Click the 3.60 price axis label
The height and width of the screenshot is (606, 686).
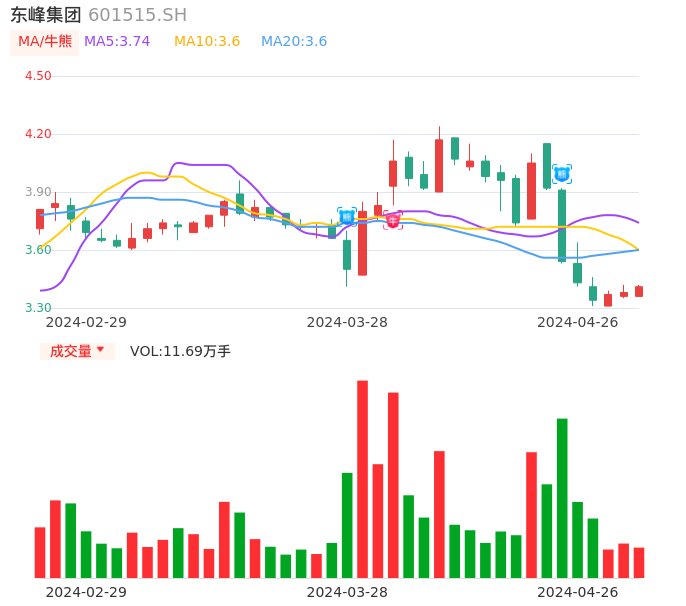(39, 250)
